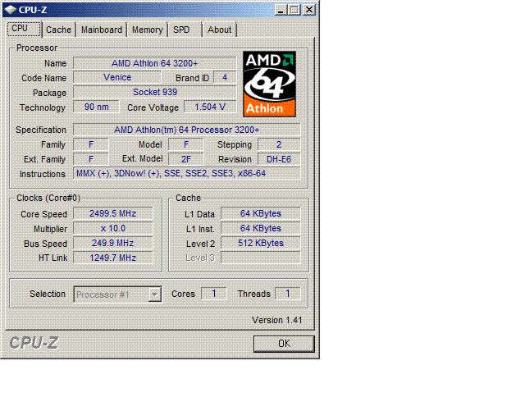Click the Specification field text
The height and width of the screenshot is (420, 525).
click(187, 130)
